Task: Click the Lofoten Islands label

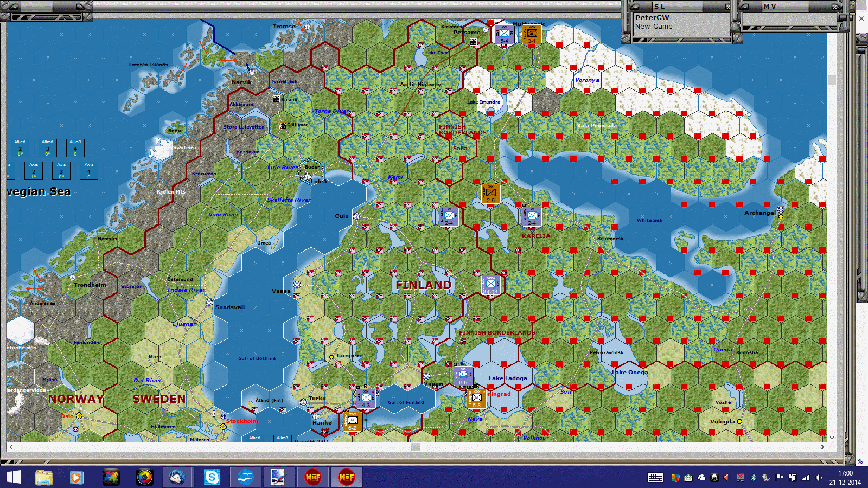Action: click(x=148, y=65)
